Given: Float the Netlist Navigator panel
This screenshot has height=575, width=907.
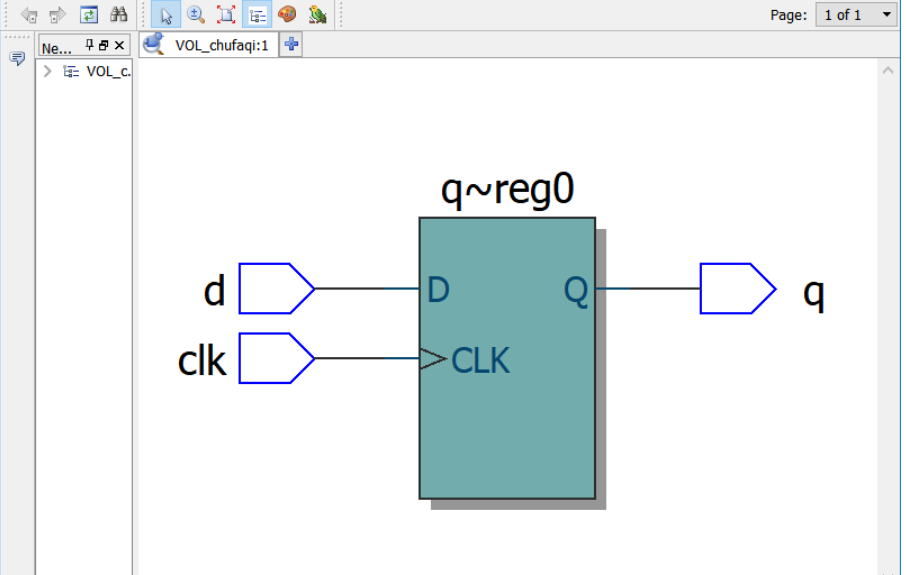Looking at the screenshot, I should (x=104, y=45).
